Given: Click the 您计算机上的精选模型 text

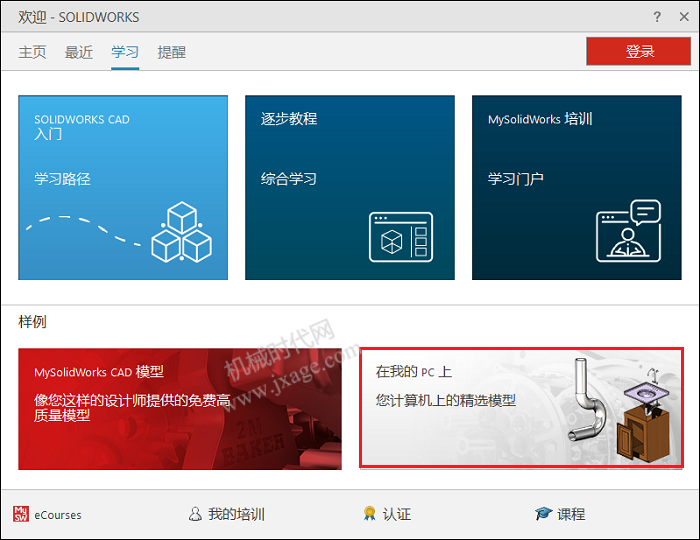Looking at the screenshot, I should tap(446, 400).
